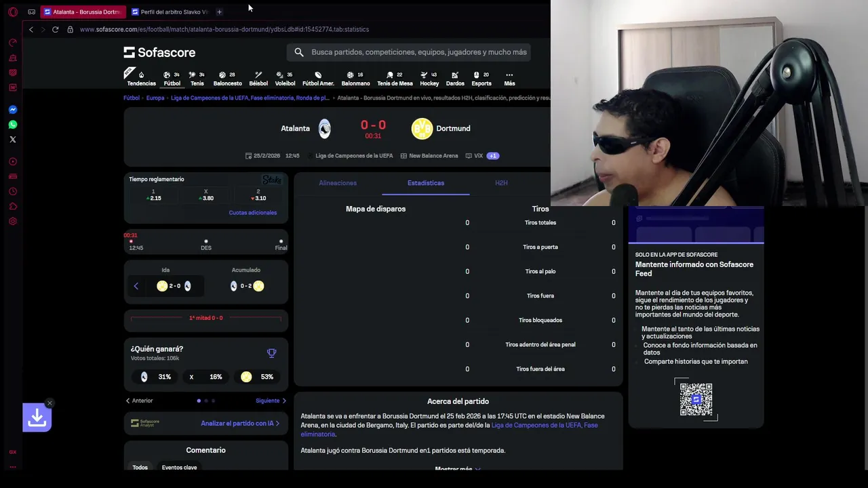868x488 pixels.
Task: Open the Tenis sport section
Action: click(x=197, y=79)
